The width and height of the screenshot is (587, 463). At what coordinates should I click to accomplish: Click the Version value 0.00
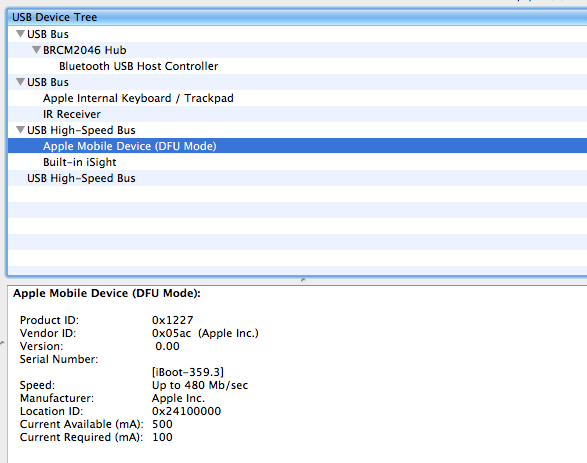pyautogui.click(x=167, y=346)
